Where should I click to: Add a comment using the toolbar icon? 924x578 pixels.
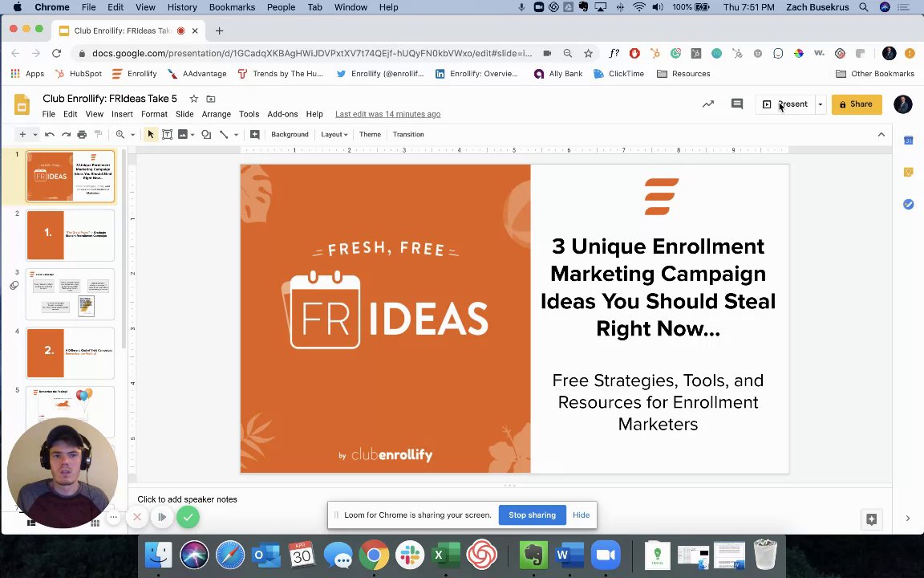click(254, 135)
